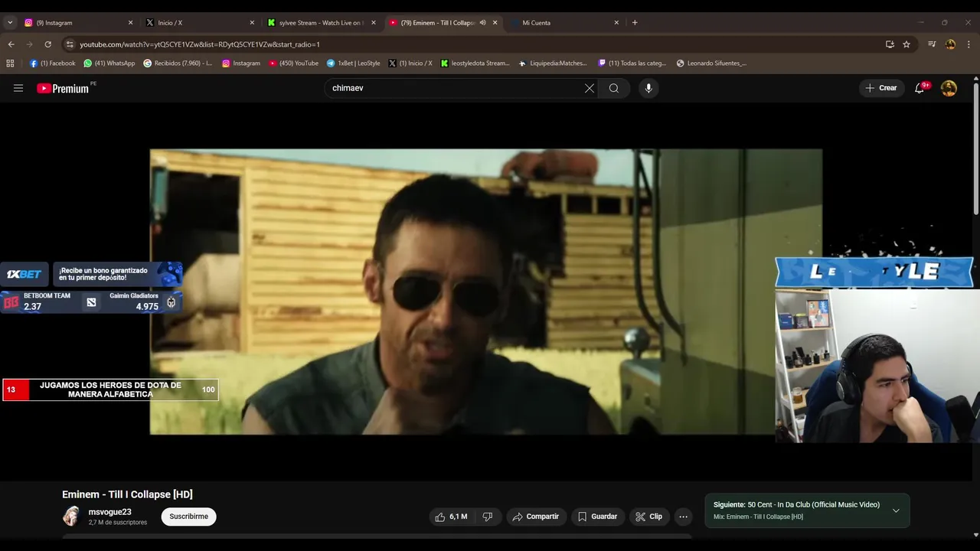980x551 pixels.
Task: Create a clip with the Clip button
Action: [649, 517]
